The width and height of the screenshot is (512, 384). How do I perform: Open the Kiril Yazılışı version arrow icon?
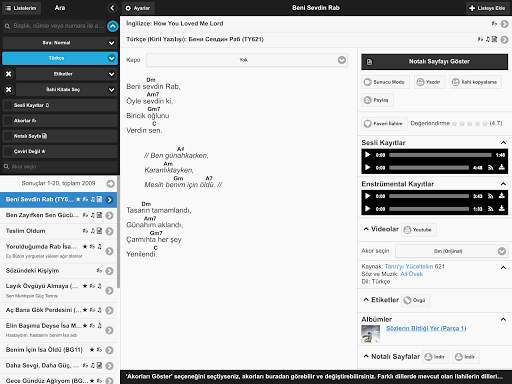pos(504,40)
